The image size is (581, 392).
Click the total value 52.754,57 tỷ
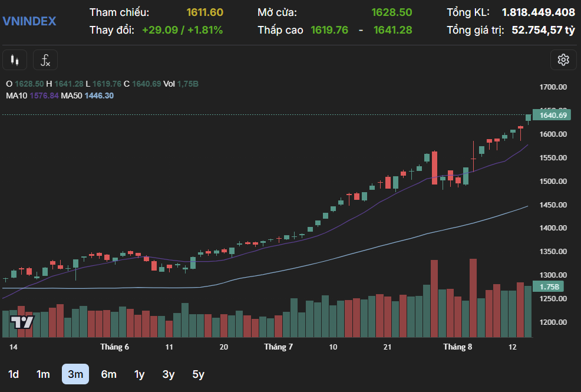tap(543, 30)
